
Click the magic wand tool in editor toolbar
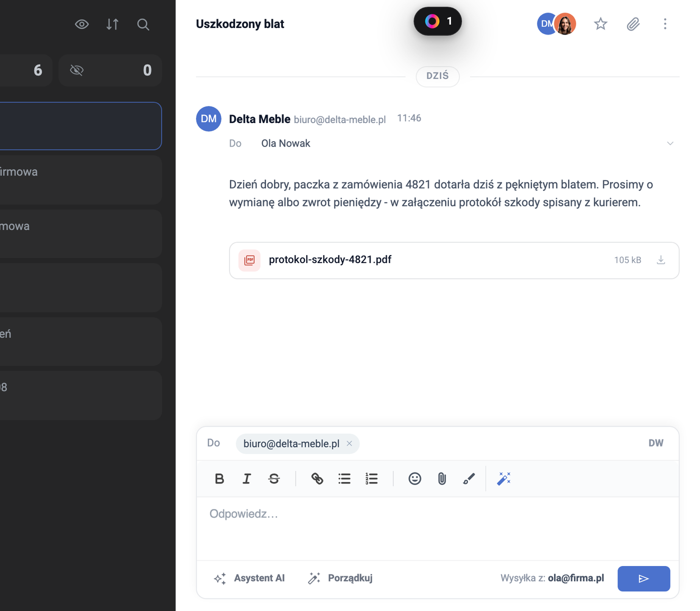503,478
